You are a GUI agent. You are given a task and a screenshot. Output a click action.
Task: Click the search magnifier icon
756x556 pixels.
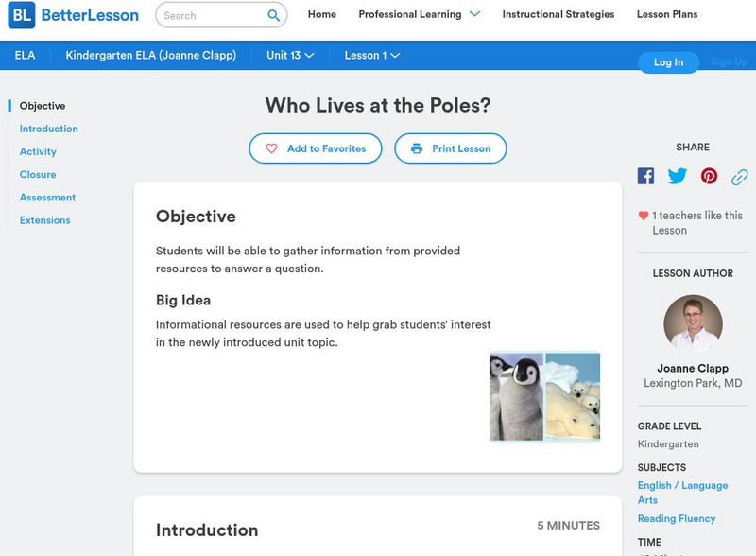(x=274, y=15)
